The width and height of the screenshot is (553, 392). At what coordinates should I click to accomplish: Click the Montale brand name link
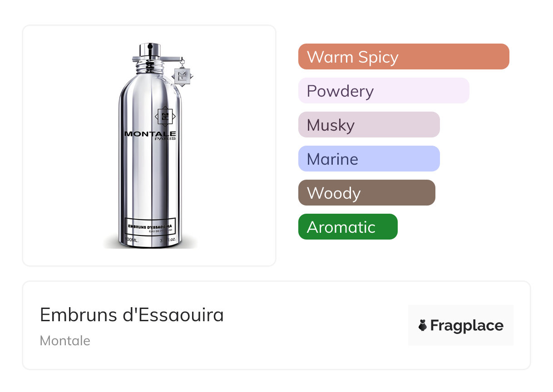coord(65,341)
